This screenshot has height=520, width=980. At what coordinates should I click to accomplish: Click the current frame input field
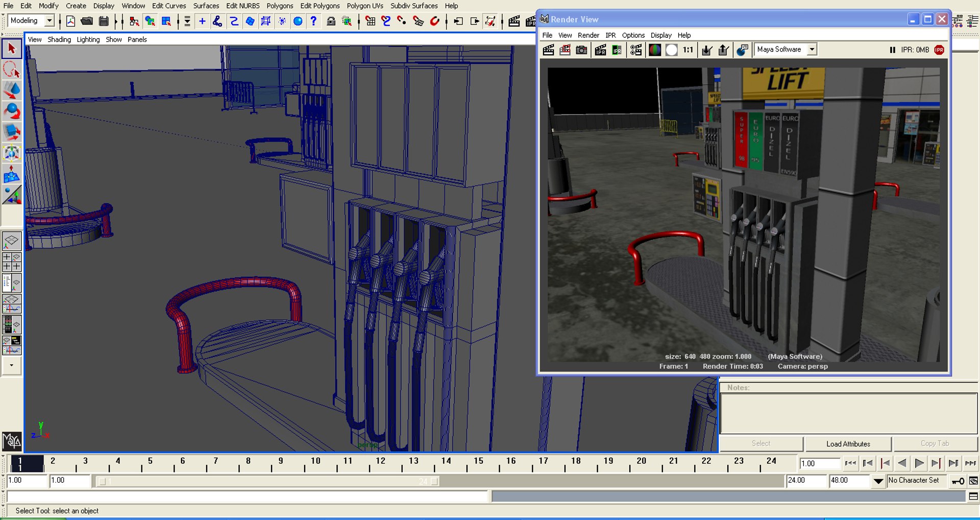820,463
